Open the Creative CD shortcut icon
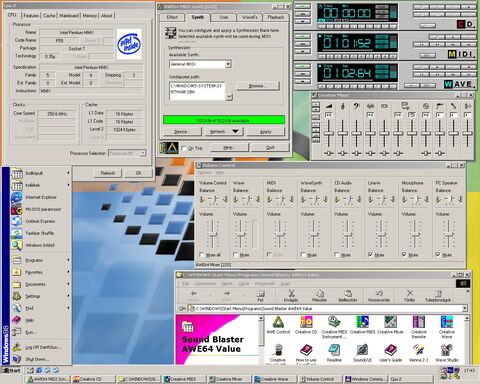The image size is (480, 384). click(x=306, y=322)
